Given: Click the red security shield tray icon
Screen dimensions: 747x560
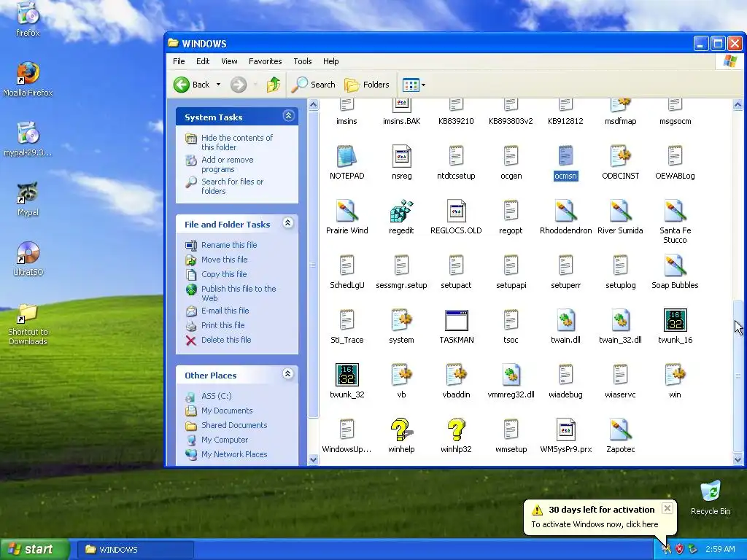Looking at the screenshot, I should pyautogui.click(x=679, y=549).
